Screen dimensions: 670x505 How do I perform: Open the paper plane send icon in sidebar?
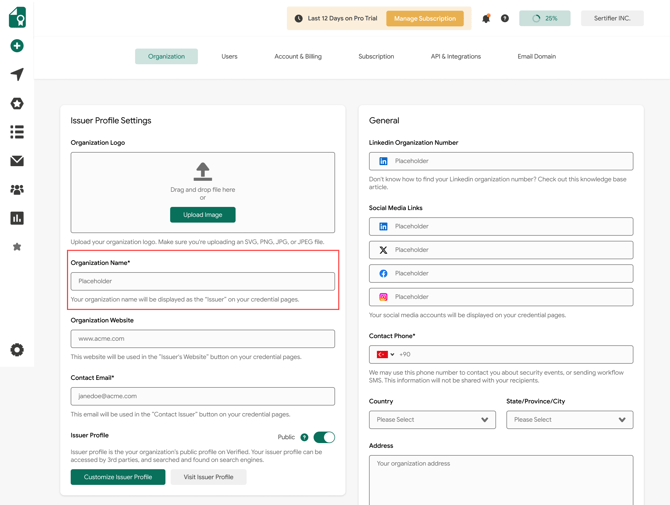[x=17, y=75]
